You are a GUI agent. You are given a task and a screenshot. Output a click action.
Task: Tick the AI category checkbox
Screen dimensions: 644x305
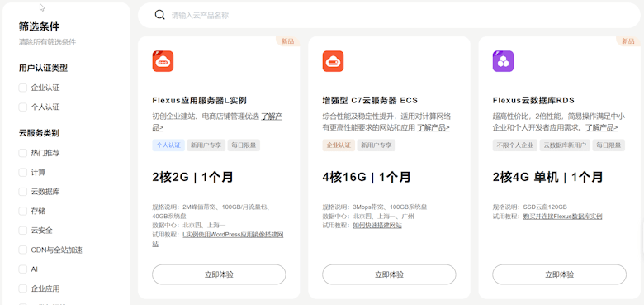(22, 269)
